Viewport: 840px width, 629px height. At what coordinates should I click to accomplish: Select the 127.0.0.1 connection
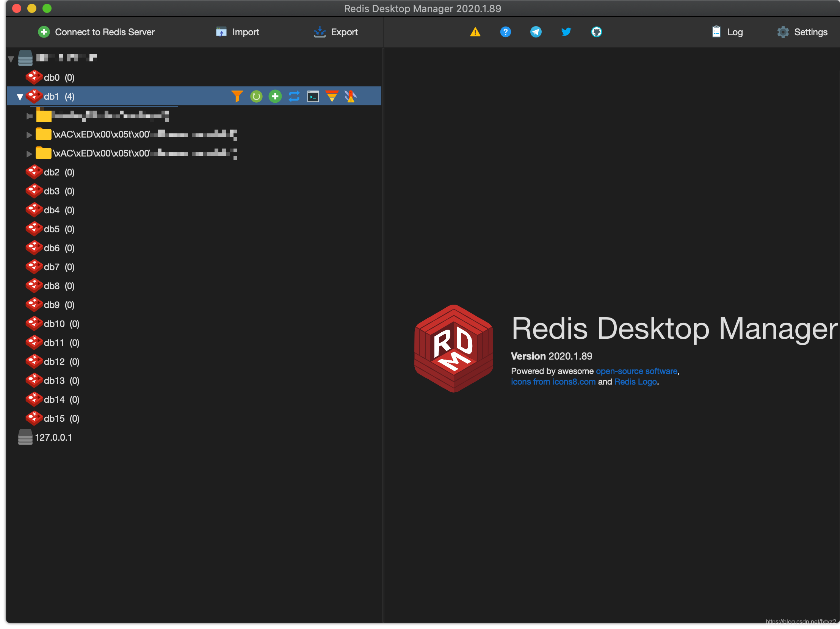(53, 438)
